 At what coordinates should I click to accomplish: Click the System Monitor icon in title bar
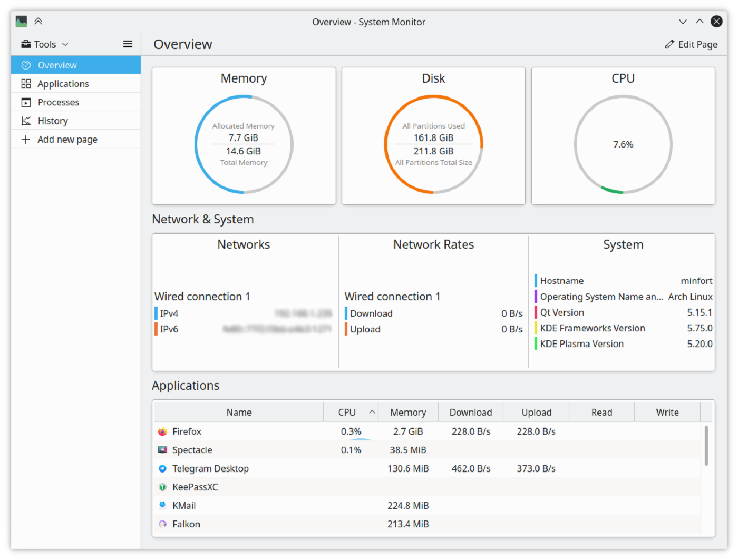21,21
